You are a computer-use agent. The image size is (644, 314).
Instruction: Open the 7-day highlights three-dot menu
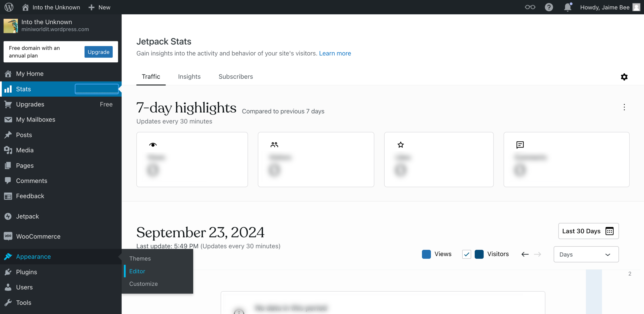[x=624, y=107]
